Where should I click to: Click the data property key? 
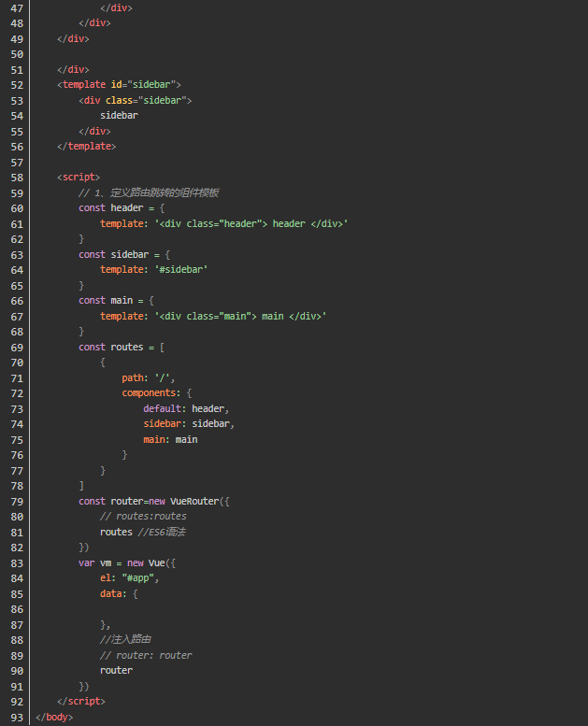(x=113, y=593)
